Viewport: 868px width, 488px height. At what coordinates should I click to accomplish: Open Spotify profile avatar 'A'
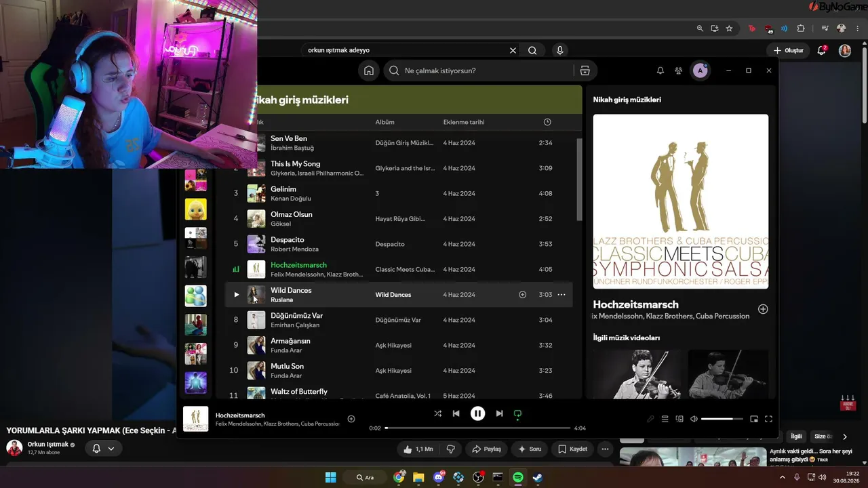pos(701,70)
